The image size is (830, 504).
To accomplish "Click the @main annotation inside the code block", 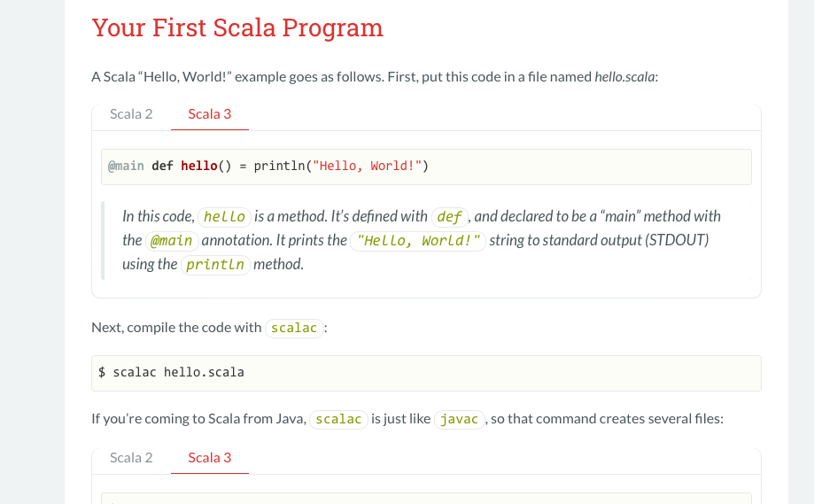I will [126, 166].
